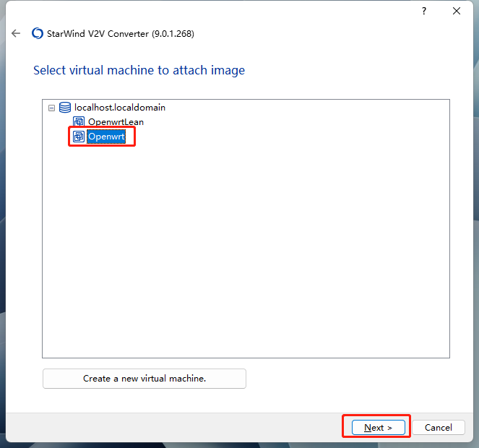Select the OpenwrtLean virtual machine entry
Viewport: 479px width, 448px height.
[116, 121]
